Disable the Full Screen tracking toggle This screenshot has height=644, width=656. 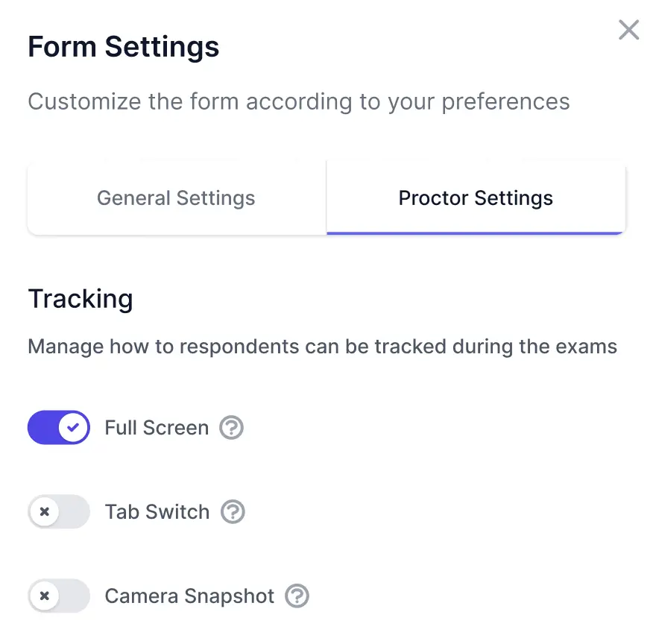(x=59, y=428)
